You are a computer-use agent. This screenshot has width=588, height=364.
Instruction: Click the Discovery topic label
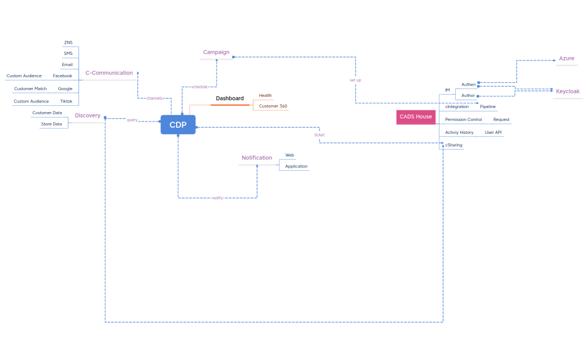pyautogui.click(x=87, y=116)
